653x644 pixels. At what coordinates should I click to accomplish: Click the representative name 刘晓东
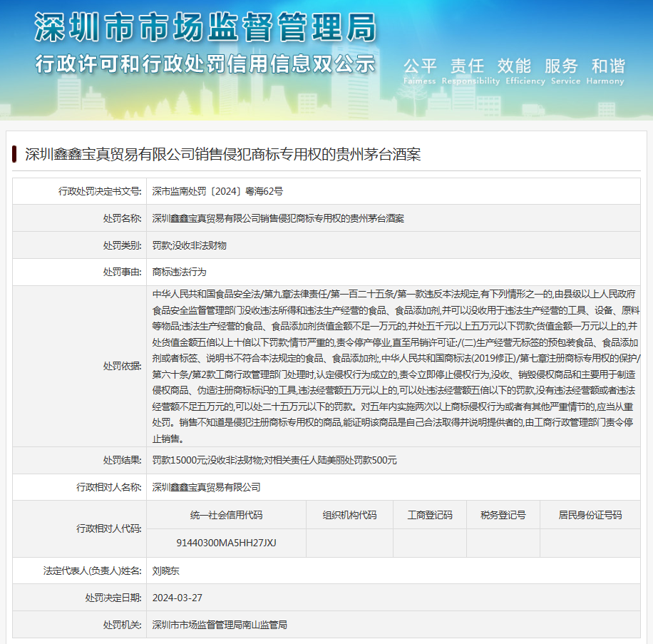tap(166, 571)
